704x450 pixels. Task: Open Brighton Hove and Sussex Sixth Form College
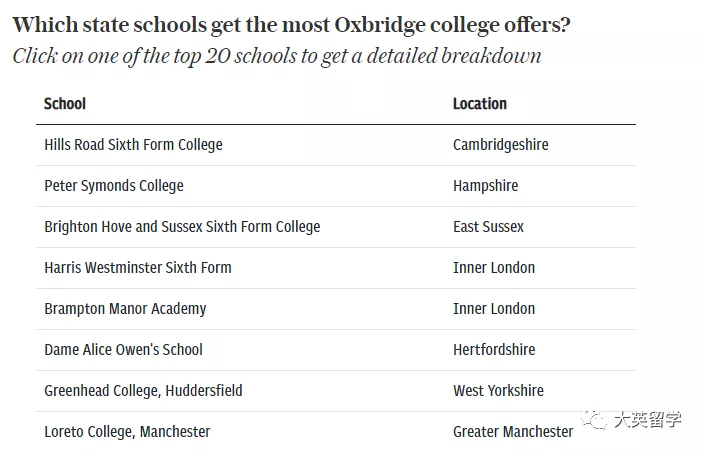182,227
